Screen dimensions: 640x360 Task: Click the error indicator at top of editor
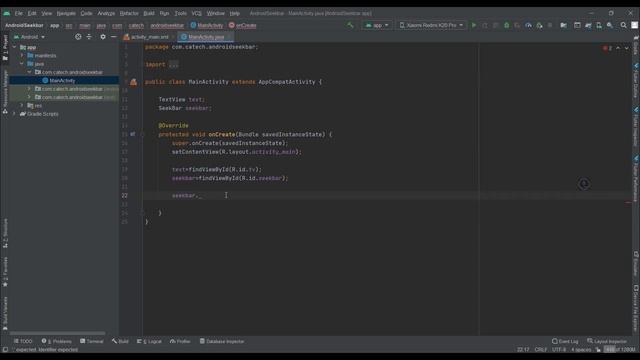[607, 48]
